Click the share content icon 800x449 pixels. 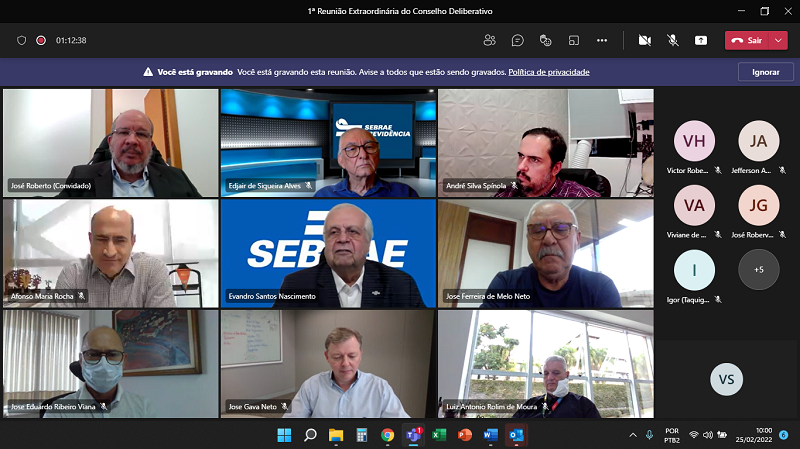(701, 40)
